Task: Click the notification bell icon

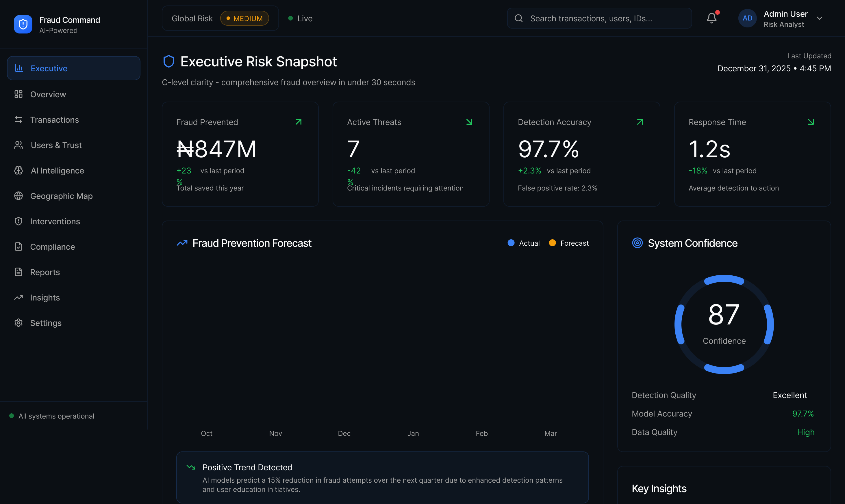Action: pos(711,18)
